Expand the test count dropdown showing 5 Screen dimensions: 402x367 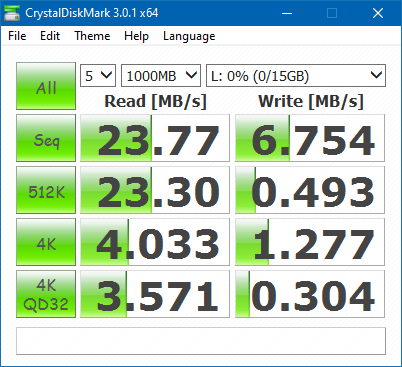(x=98, y=76)
